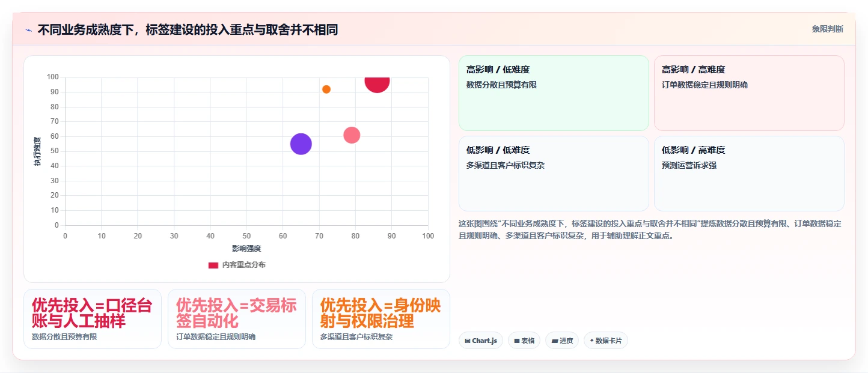Open the 优先投入=口径台账与人工抽样 card
This screenshot has height=373, width=868.
click(93, 319)
